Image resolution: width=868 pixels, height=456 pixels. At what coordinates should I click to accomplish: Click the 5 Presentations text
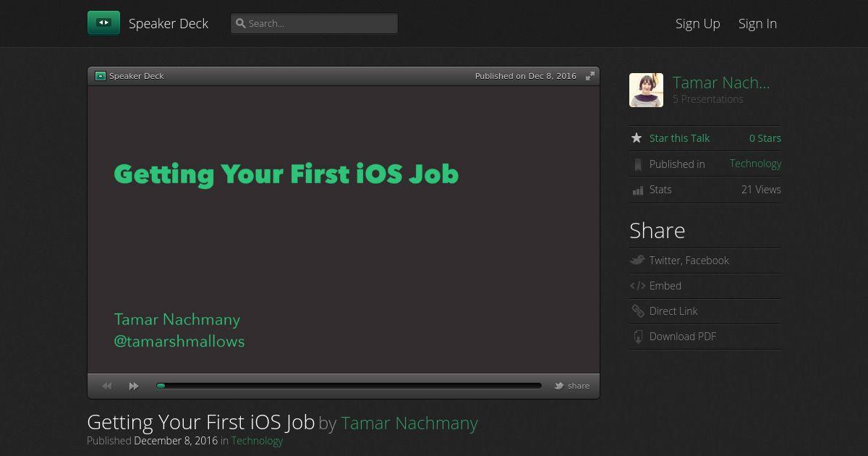[x=708, y=99]
